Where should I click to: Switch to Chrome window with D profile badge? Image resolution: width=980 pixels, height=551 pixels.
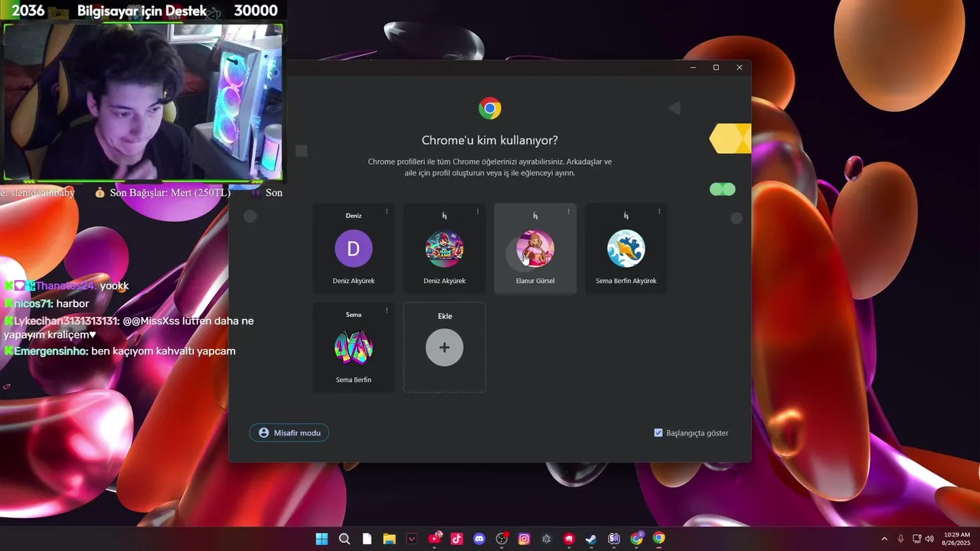click(x=637, y=539)
